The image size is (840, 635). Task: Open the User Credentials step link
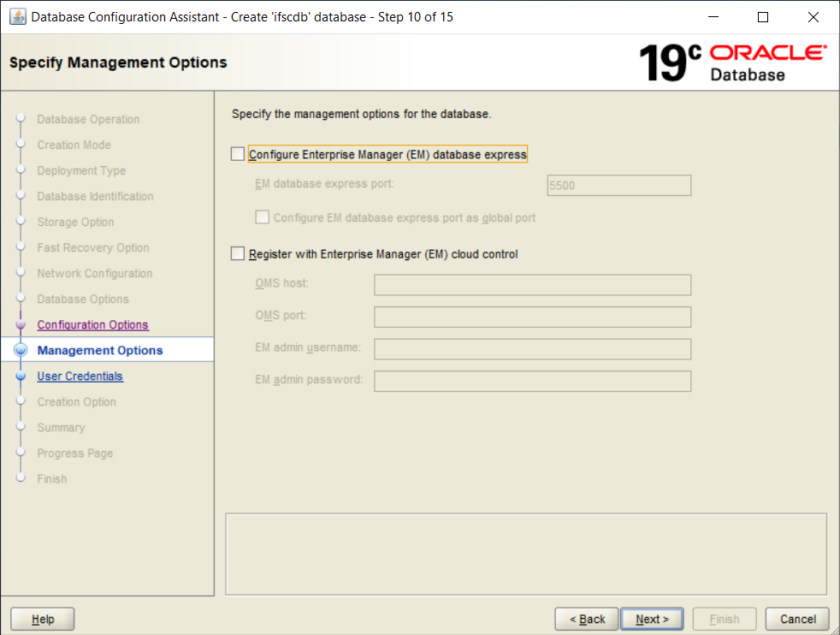(80, 377)
